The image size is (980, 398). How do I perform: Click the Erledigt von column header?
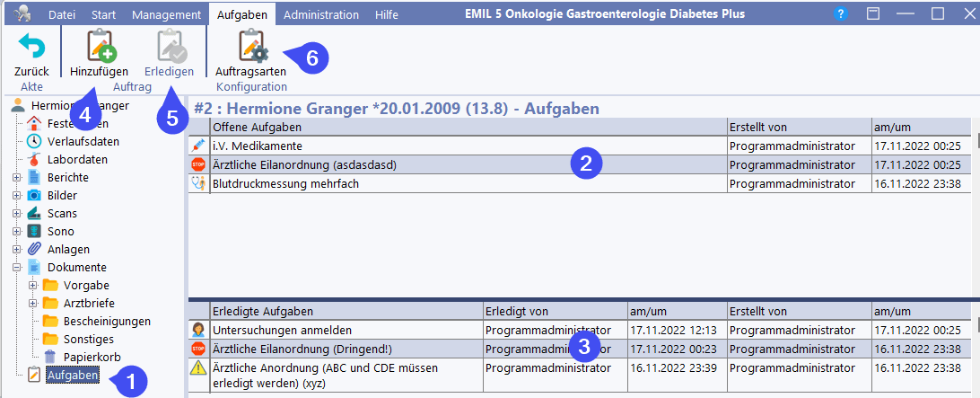(x=554, y=311)
